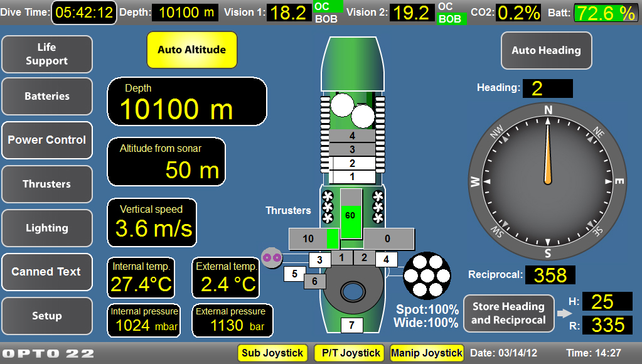
Task: Click the Heading value field
Action: [x=547, y=88]
